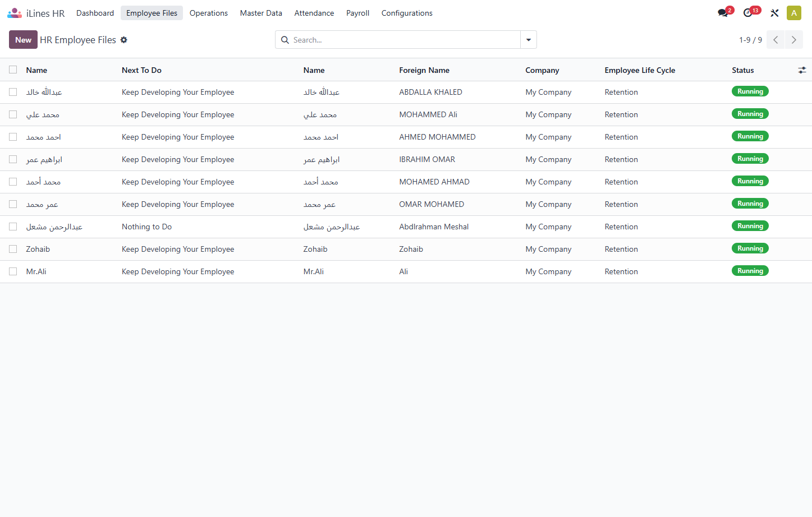Tick the checkbox for Abdlrahman Meshal row

click(13, 227)
